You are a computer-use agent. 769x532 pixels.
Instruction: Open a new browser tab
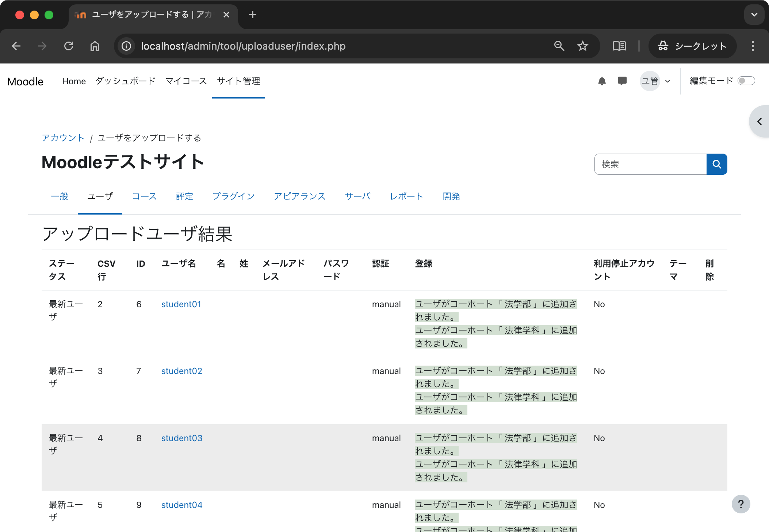click(253, 15)
